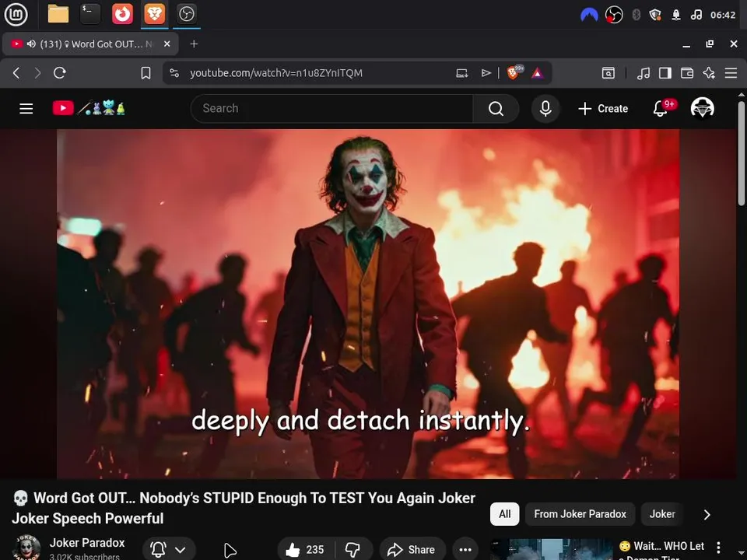This screenshot has width=747, height=560.
Task: Click the Joker video player
Action: coord(368,304)
